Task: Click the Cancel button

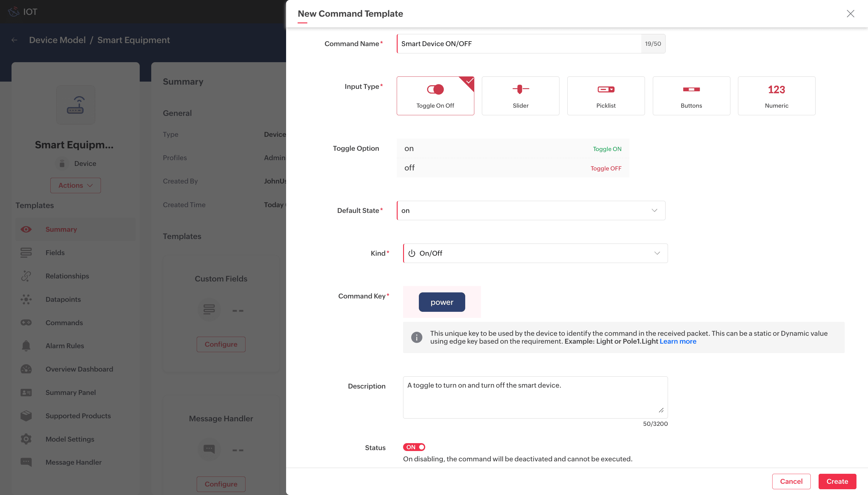Action: click(x=791, y=481)
